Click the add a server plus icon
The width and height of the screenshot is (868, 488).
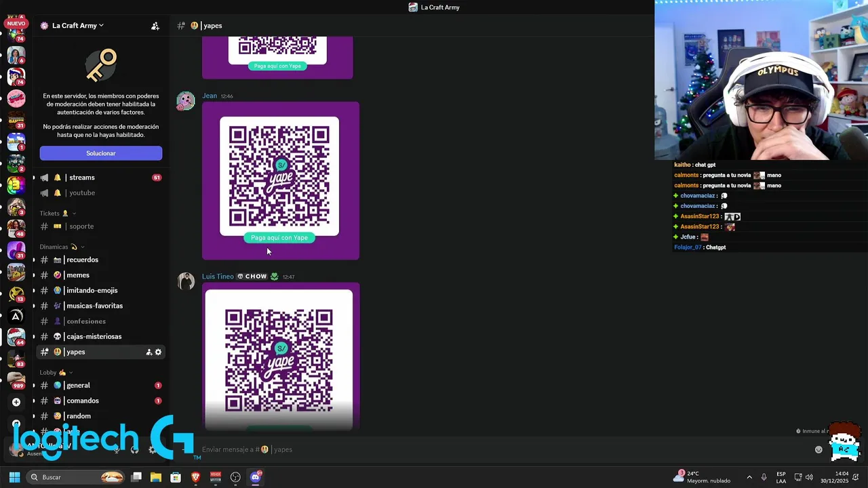point(16,402)
